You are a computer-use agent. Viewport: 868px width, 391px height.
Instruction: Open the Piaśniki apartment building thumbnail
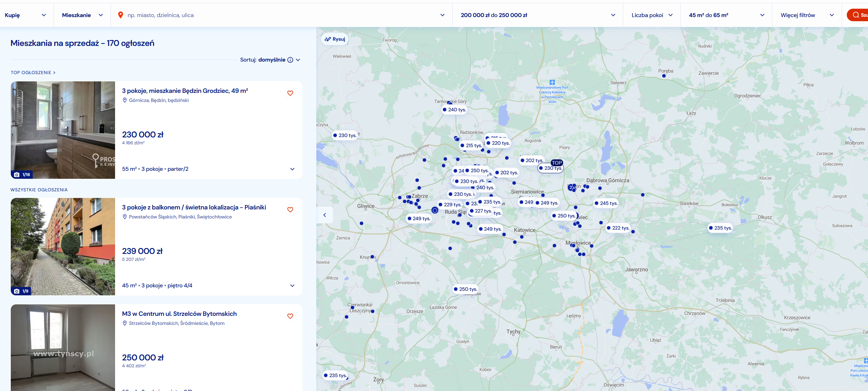pos(63,247)
